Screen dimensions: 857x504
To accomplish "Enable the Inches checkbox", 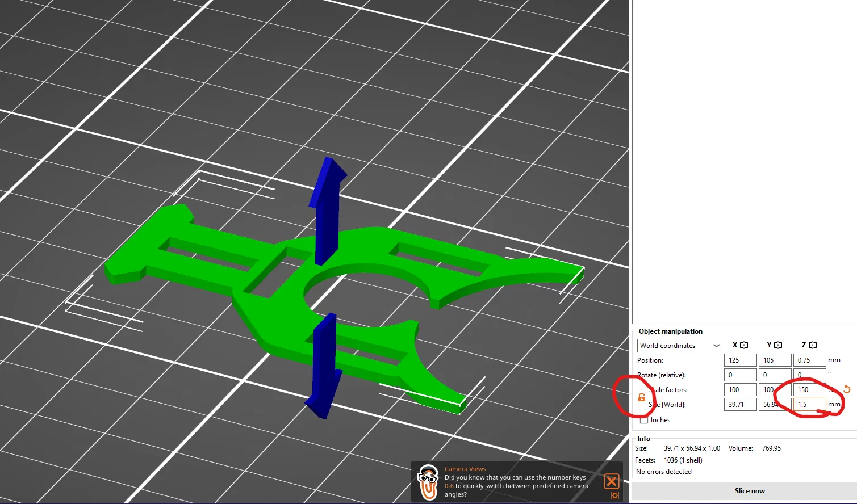I will pos(644,420).
